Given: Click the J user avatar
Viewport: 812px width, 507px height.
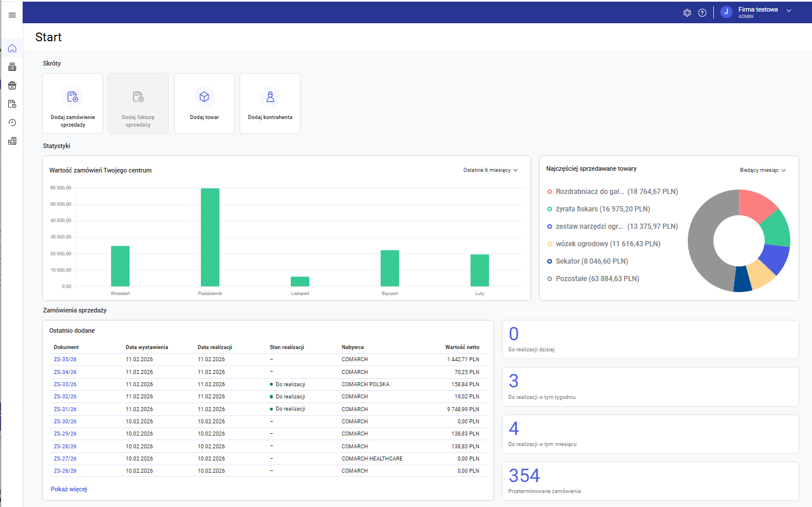Looking at the screenshot, I should pyautogui.click(x=726, y=12).
